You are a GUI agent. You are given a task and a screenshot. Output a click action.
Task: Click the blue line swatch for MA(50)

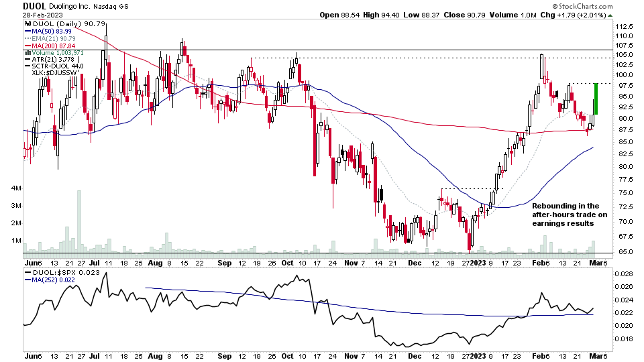[x=28, y=32]
